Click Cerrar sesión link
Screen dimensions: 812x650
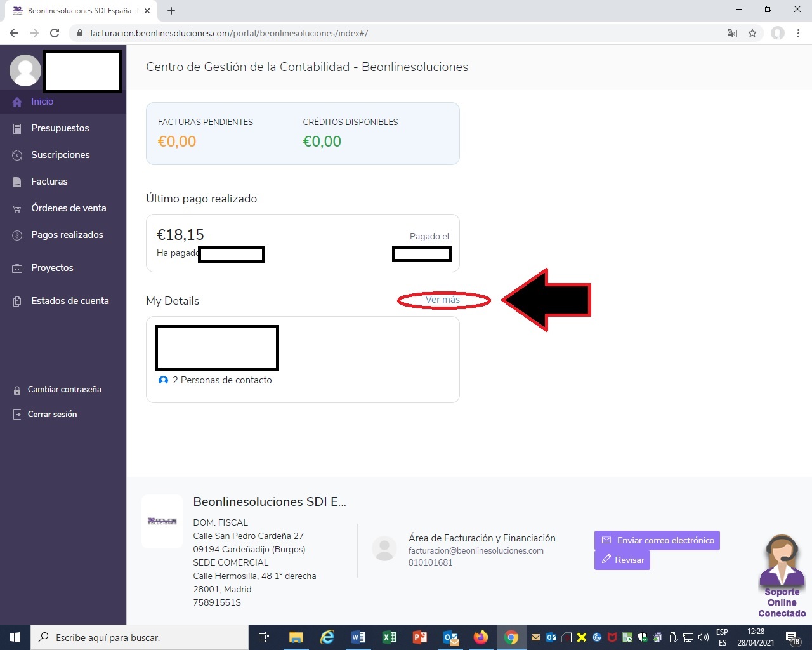pyautogui.click(x=52, y=414)
